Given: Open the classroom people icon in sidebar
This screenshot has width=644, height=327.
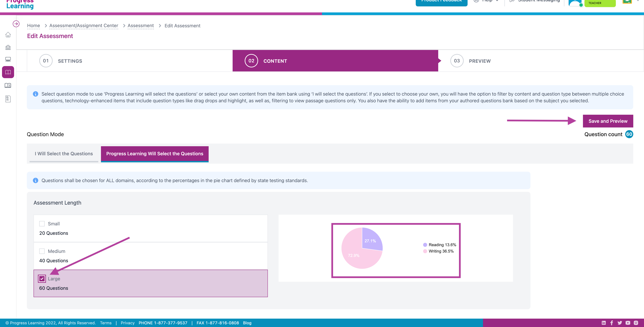Looking at the screenshot, I should pos(8,60).
